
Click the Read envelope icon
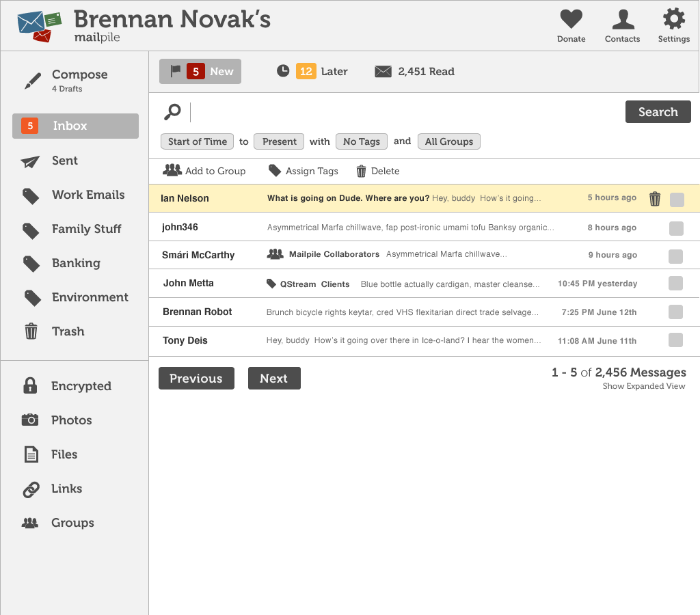click(x=383, y=71)
